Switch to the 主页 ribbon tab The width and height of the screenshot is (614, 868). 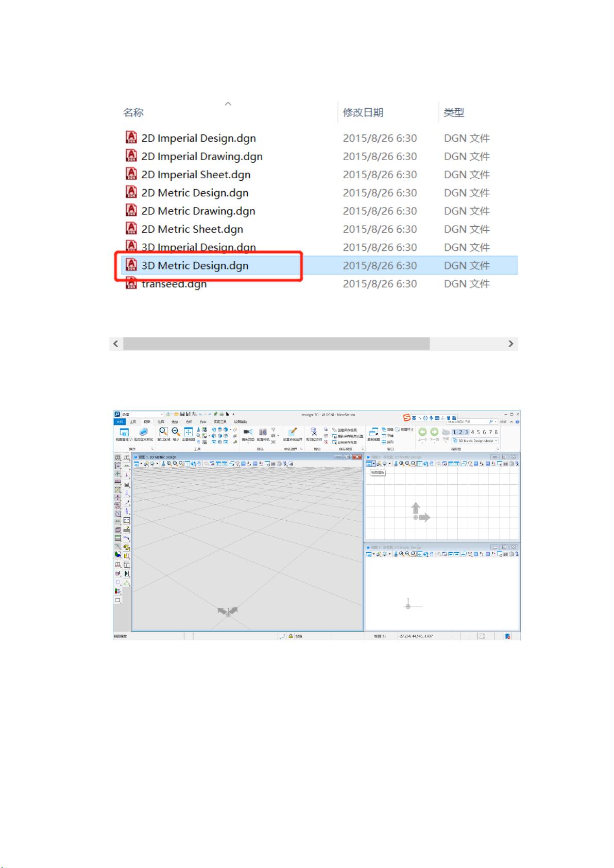pyautogui.click(x=133, y=422)
